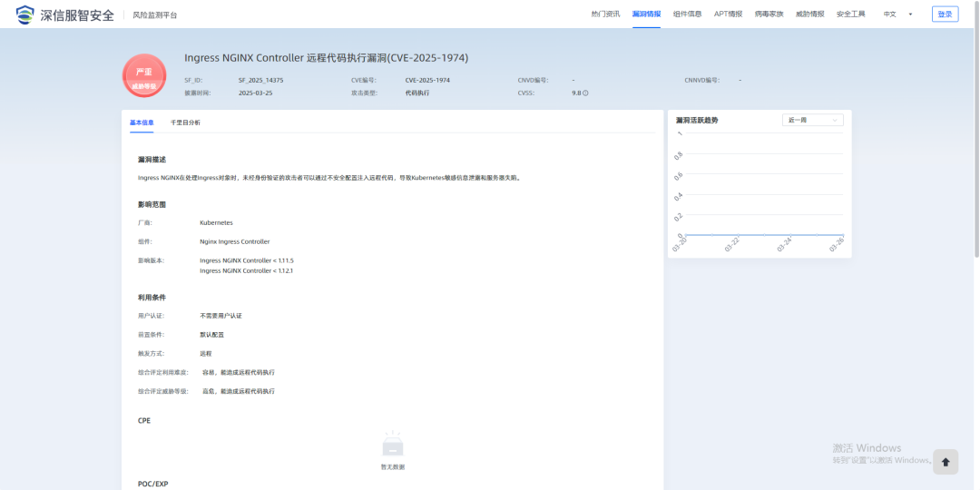Click the 代码执行 attack type value

pos(417,93)
